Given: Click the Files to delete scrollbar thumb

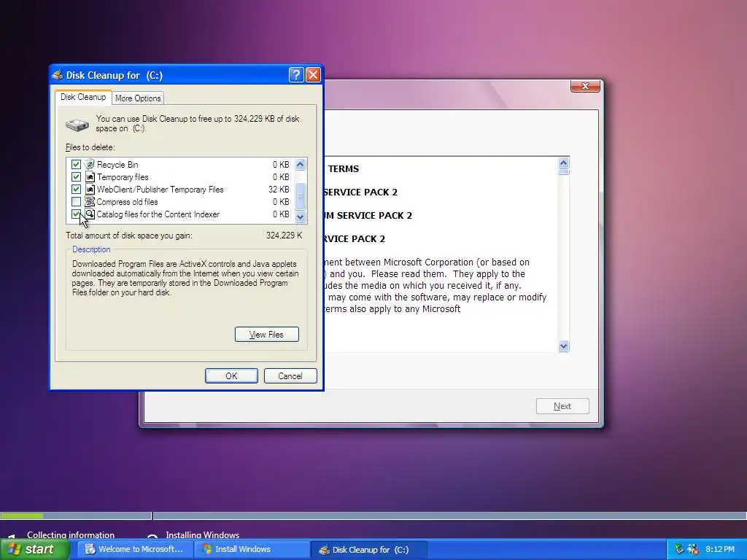Looking at the screenshot, I should 300,195.
